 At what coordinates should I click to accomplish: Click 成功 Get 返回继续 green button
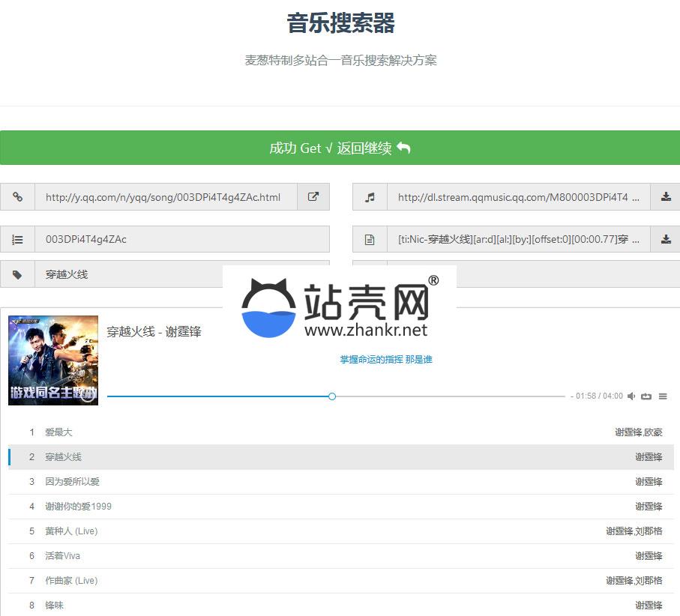click(x=340, y=148)
